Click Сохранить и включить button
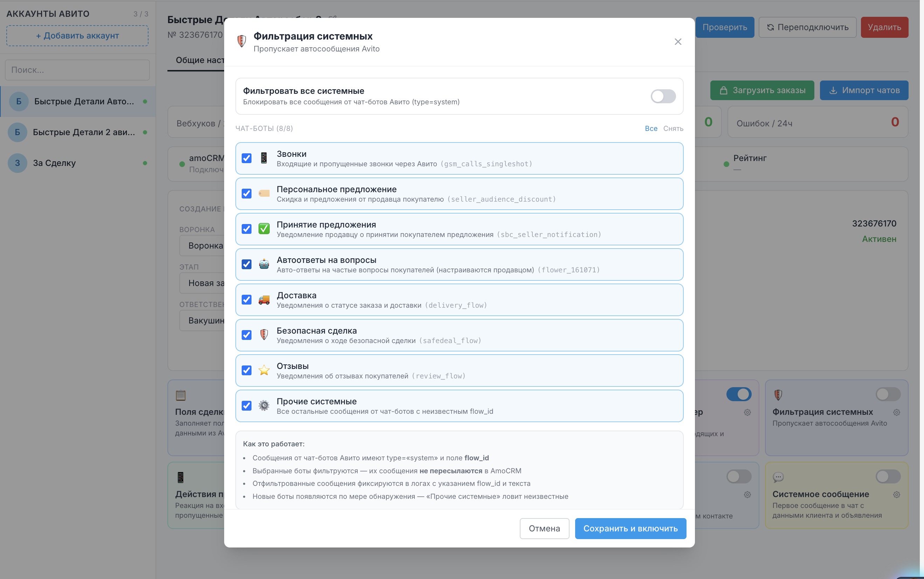 (630, 529)
